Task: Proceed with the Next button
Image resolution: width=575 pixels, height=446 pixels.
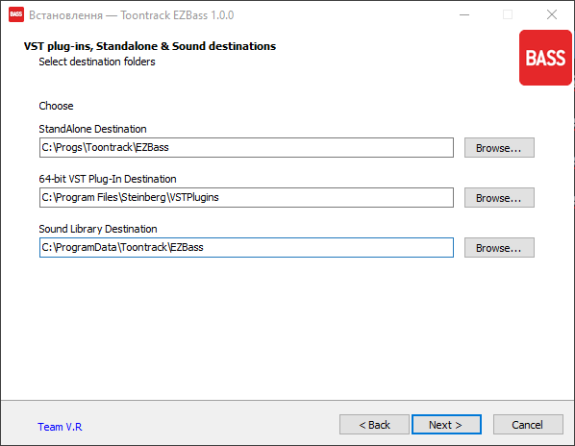Action: (446, 425)
